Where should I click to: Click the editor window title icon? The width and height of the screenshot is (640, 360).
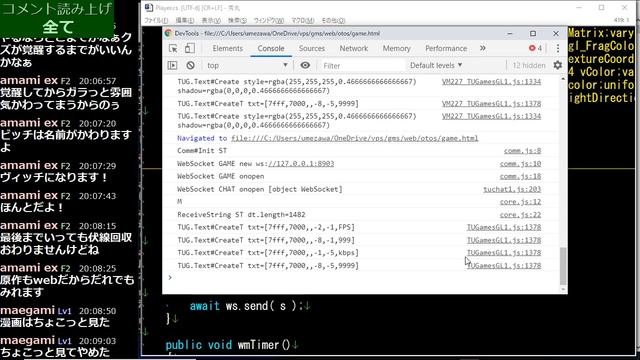149,8
